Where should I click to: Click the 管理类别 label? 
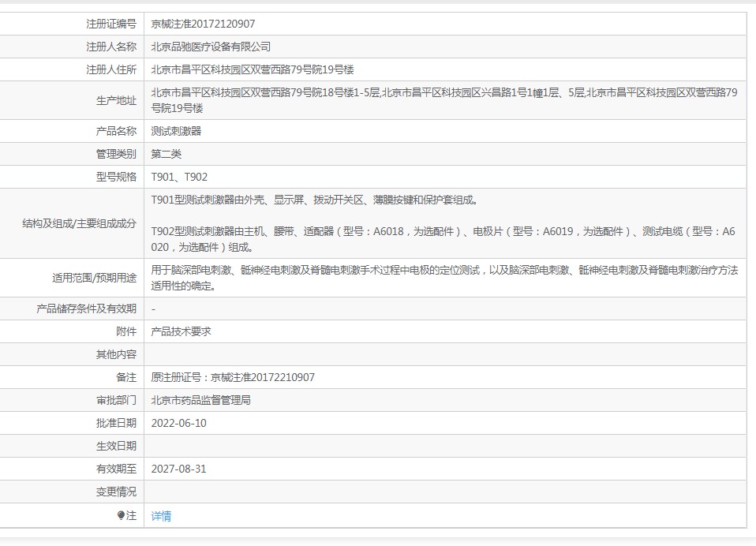pos(116,154)
